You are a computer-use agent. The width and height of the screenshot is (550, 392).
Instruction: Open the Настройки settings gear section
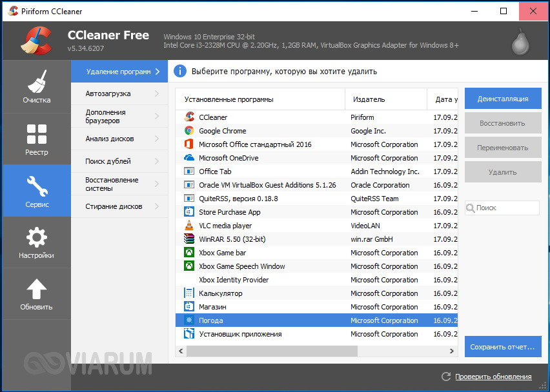point(36,242)
